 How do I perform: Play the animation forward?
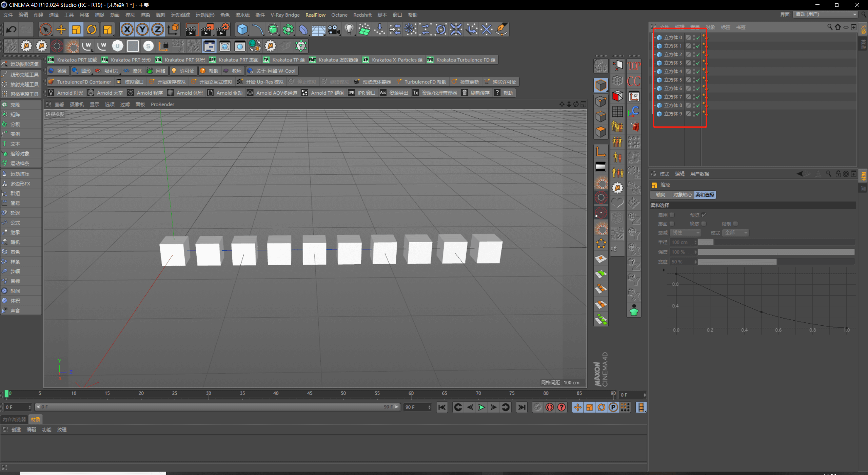[x=481, y=407]
